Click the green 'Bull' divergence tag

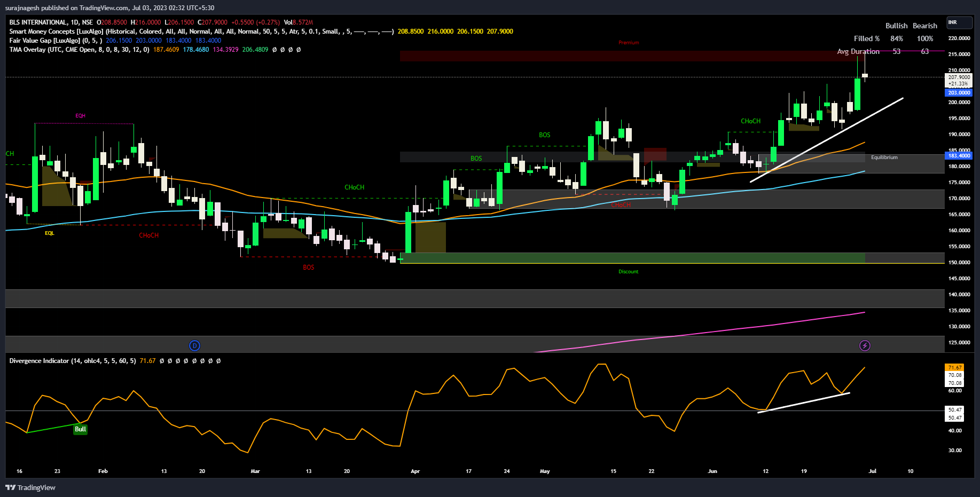(80, 429)
